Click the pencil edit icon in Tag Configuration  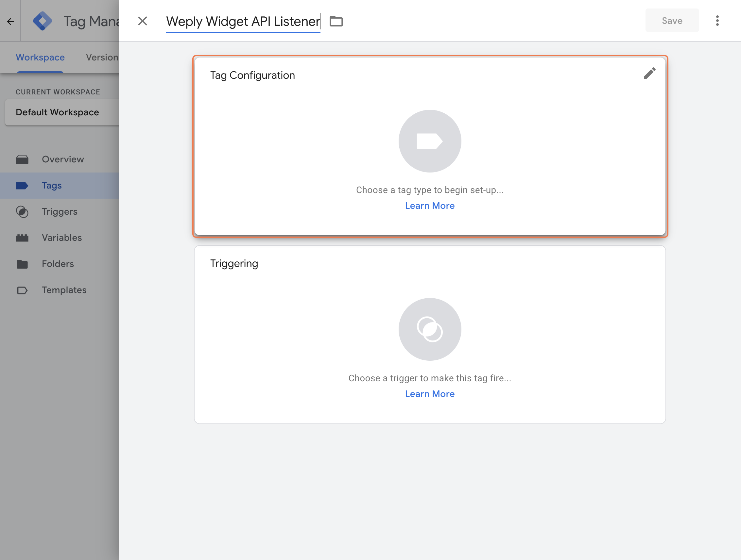tap(649, 73)
